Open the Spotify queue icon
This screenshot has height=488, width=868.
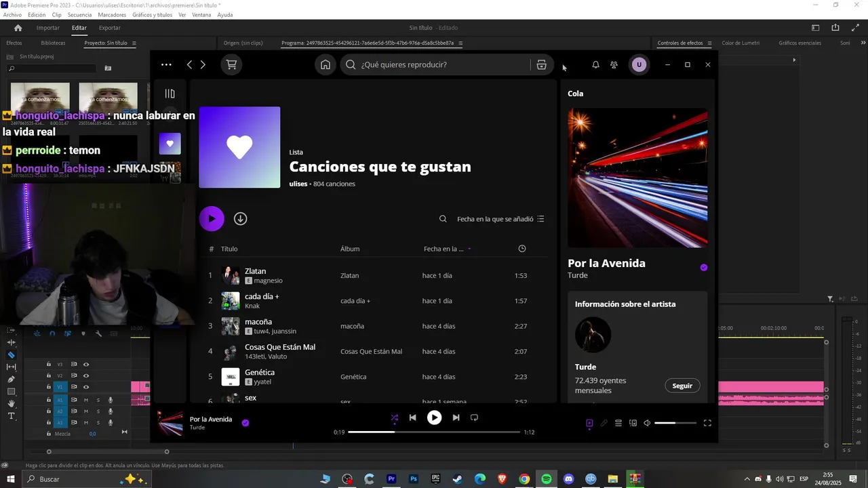point(618,423)
